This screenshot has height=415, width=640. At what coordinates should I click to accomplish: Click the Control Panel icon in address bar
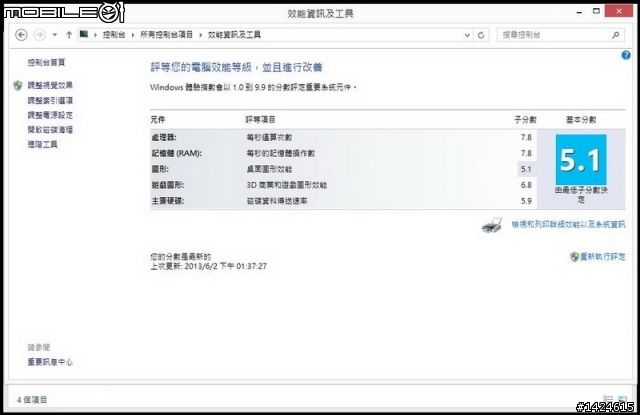[84, 34]
